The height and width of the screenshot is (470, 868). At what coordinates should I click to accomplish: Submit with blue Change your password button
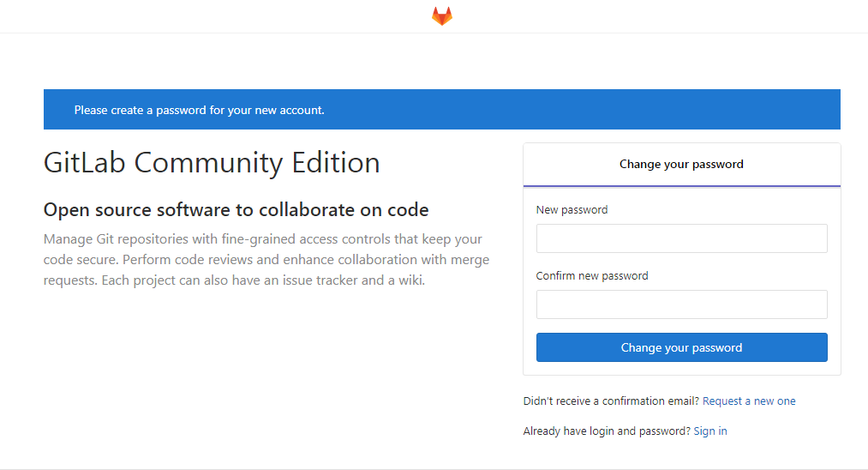tap(681, 347)
